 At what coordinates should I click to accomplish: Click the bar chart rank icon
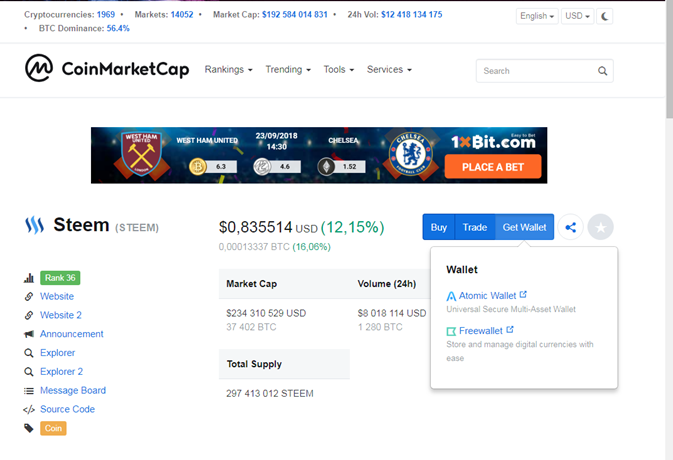[29, 278]
